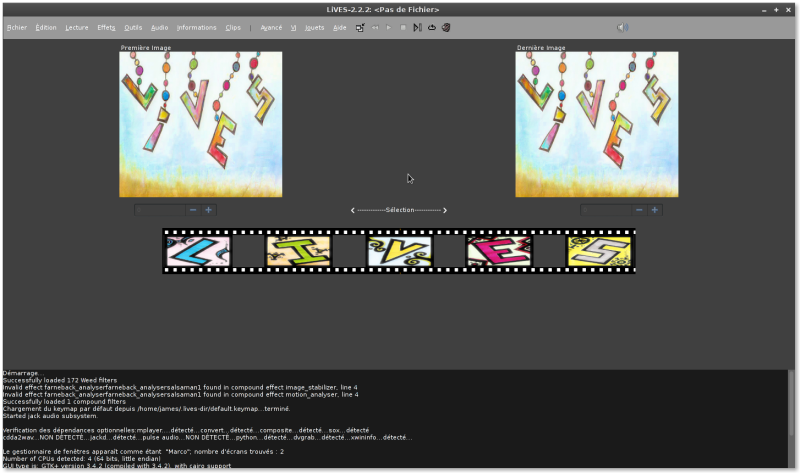The image size is (800, 473).
Task: Click the last frame number field
Action: coord(606,210)
